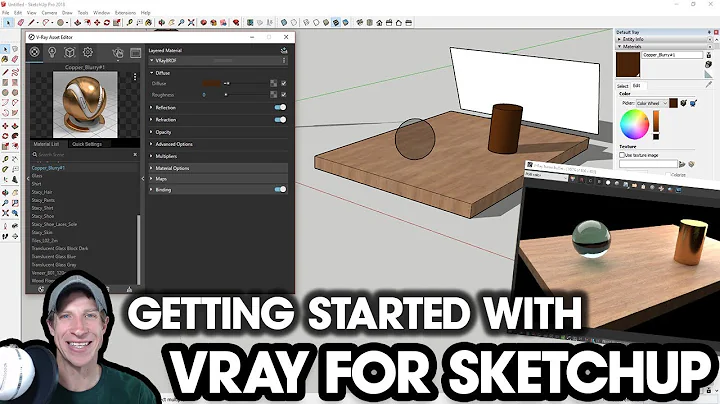Click the Browse texture file folder icon

tap(682, 164)
